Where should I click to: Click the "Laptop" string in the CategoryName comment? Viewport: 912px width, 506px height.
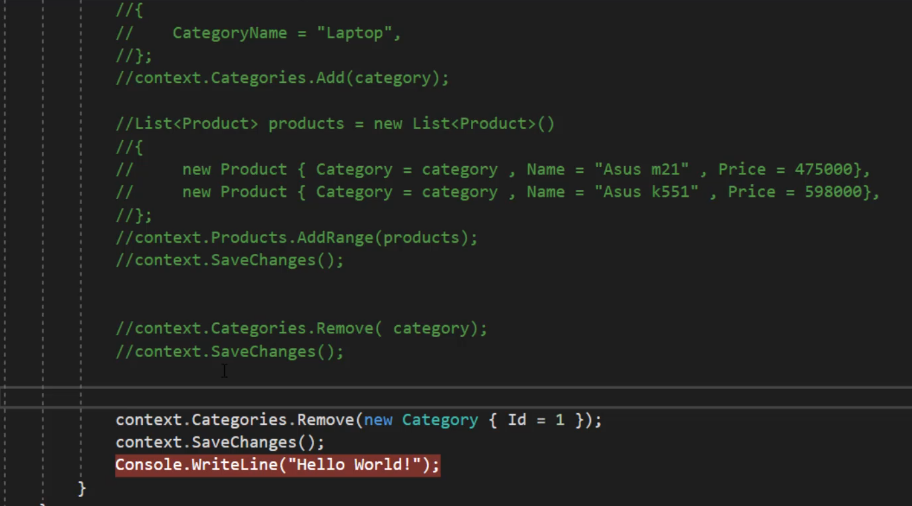354,33
